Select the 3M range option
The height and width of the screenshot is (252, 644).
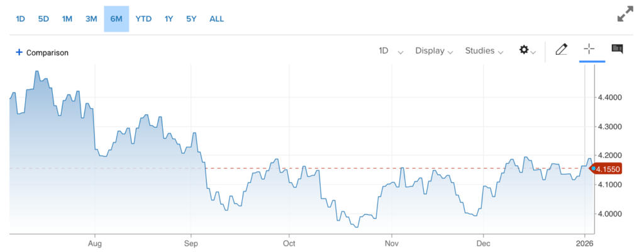click(91, 19)
